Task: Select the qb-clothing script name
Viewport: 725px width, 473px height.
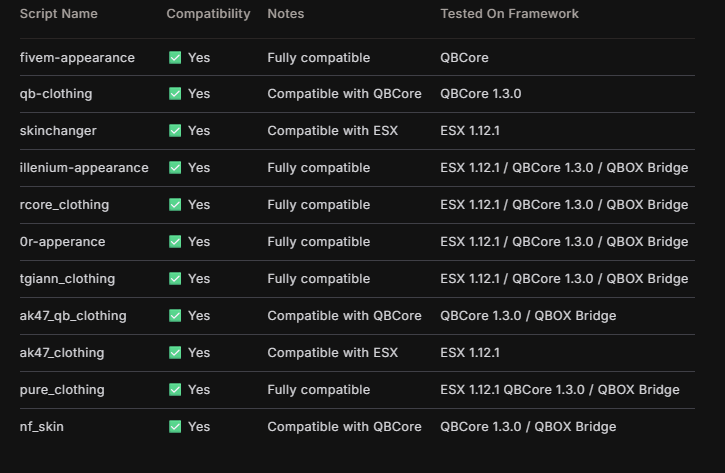Action: 56,94
